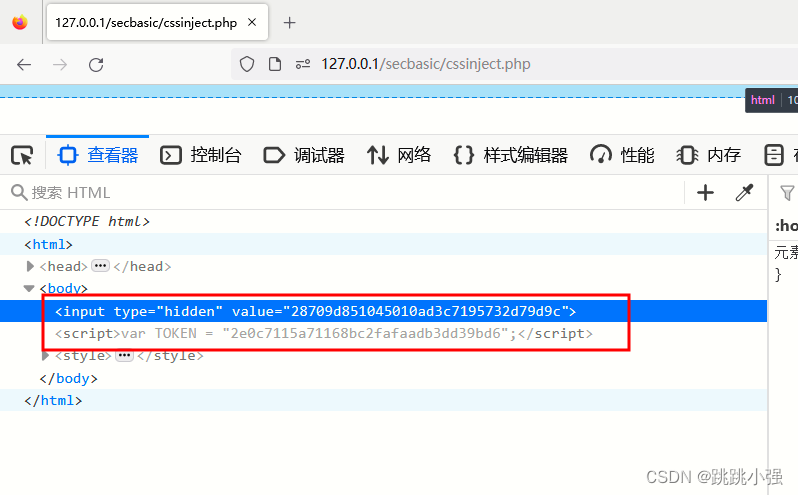
Task: Open the 控制台 console tab
Action: tap(201, 155)
